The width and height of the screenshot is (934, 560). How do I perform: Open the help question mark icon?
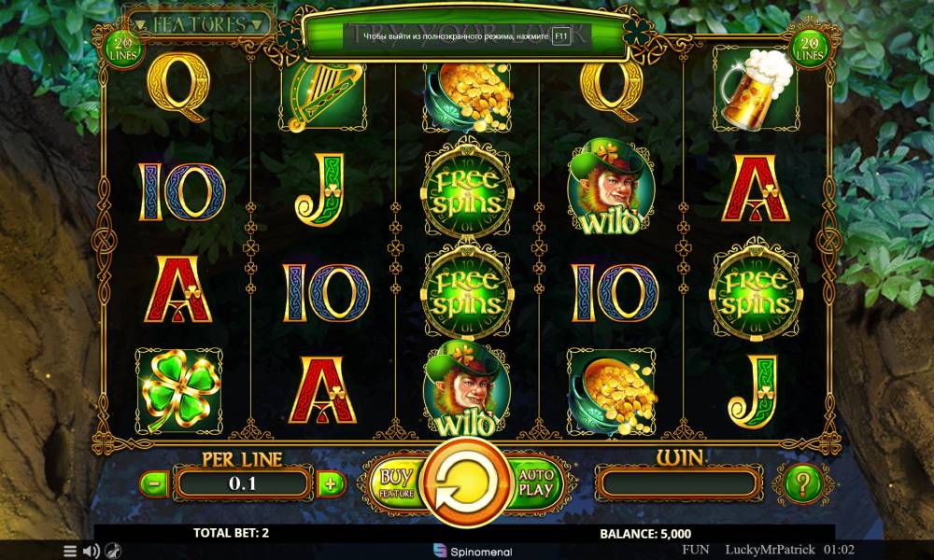802,483
